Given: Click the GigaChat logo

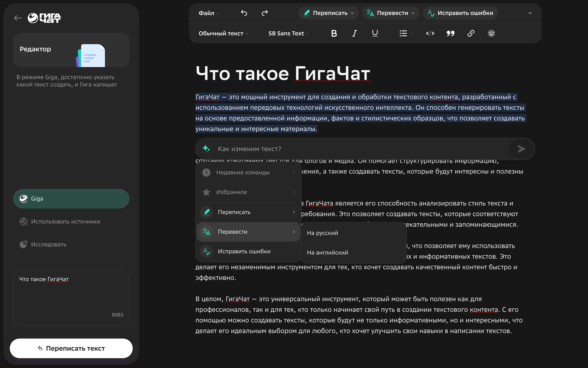Looking at the screenshot, I should [x=44, y=18].
